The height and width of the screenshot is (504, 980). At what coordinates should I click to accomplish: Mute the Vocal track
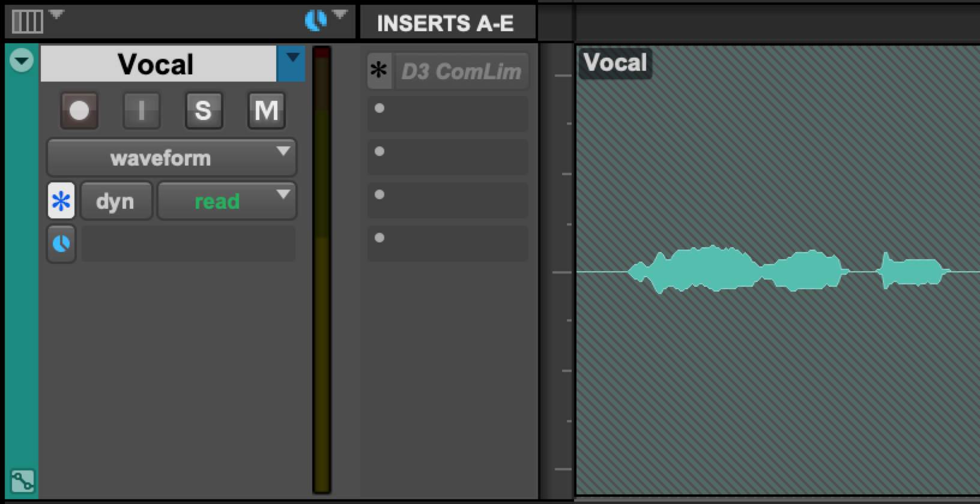point(266,110)
